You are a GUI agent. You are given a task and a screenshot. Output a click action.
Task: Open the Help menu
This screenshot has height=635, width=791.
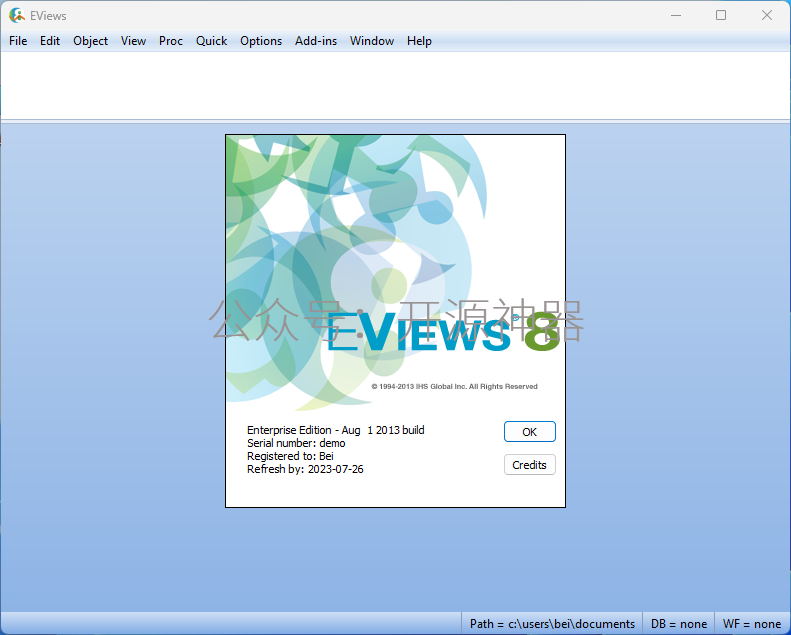tap(419, 41)
